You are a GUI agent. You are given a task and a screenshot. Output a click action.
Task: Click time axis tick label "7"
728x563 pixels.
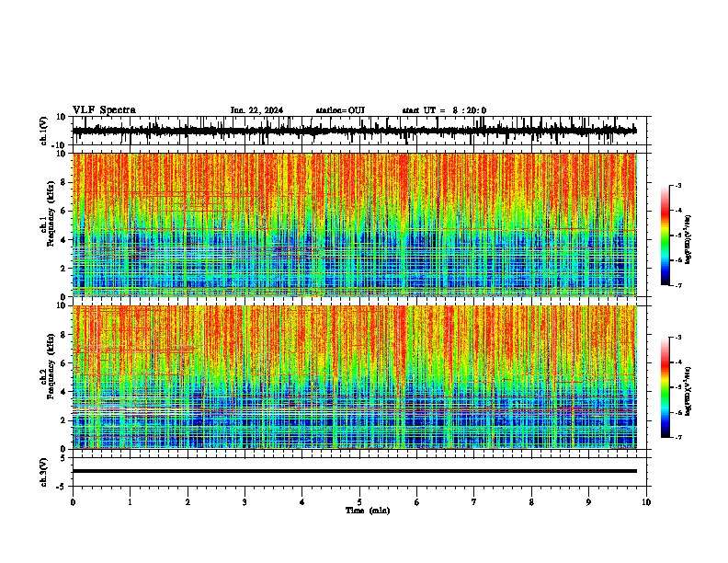[x=474, y=502]
